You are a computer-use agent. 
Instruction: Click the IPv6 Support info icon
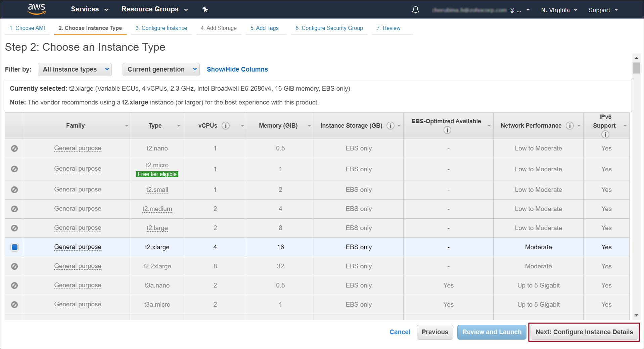click(605, 134)
